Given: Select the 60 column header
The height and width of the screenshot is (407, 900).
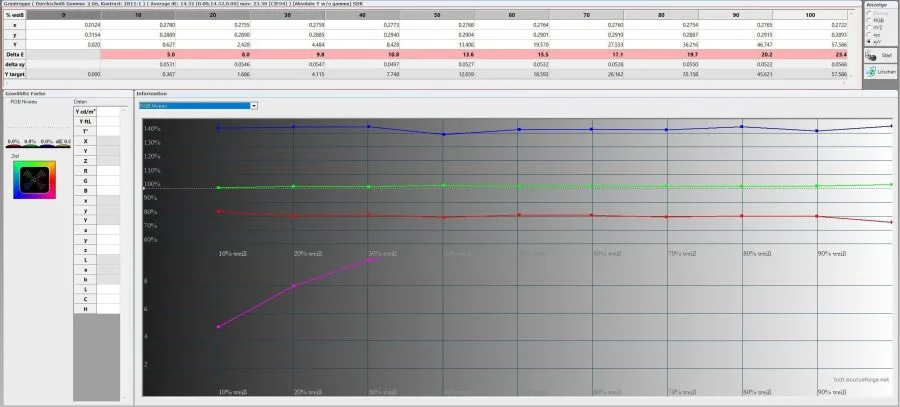Looking at the screenshot, I should (512, 14).
